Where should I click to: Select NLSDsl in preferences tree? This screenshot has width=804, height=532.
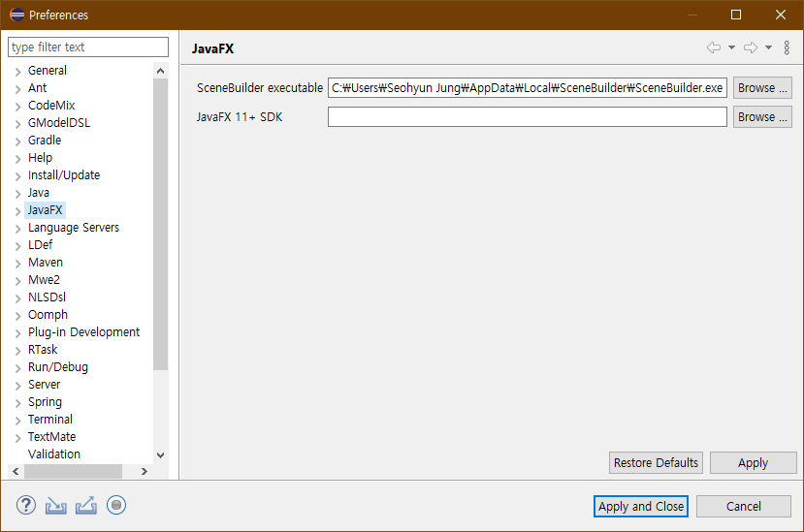(x=47, y=297)
